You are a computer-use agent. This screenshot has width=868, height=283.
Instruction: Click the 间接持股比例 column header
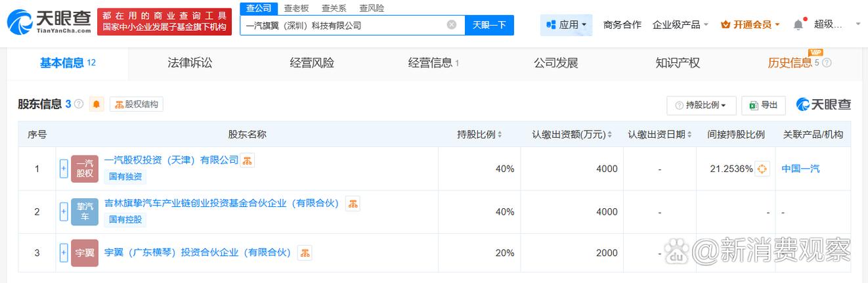click(x=736, y=135)
